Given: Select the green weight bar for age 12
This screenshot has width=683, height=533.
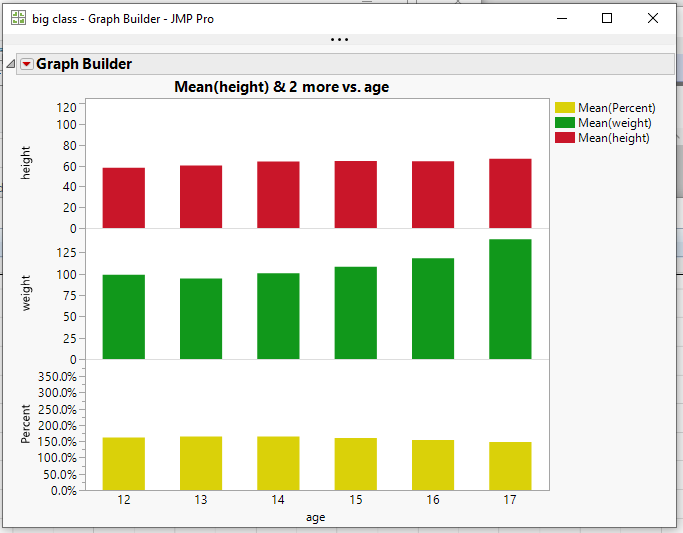Looking at the screenshot, I should (x=124, y=317).
